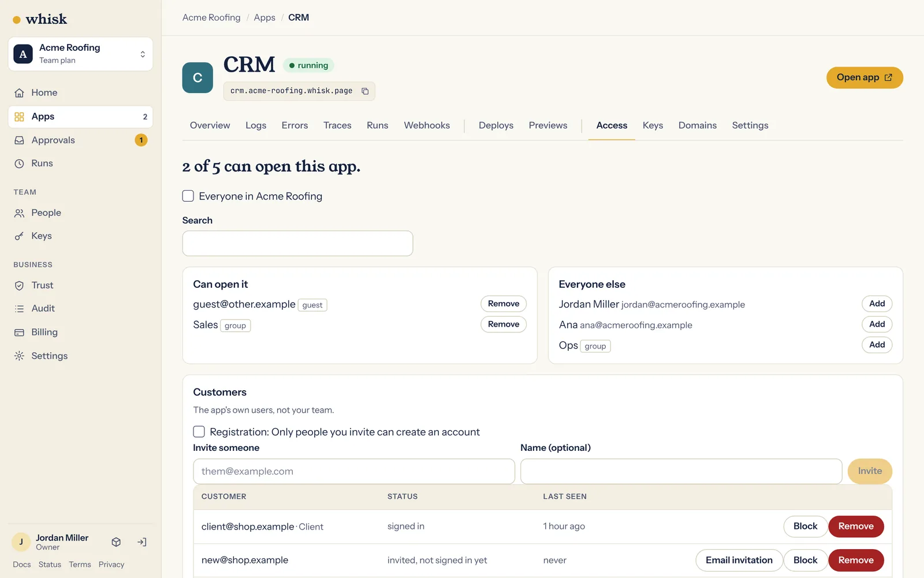
Task: Open the Billing card page
Action: click(x=80, y=332)
